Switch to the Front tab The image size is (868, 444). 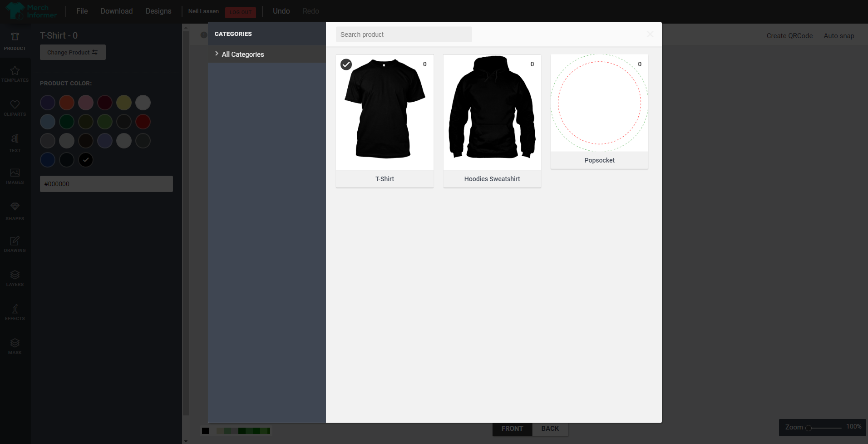pyautogui.click(x=512, y=428)
